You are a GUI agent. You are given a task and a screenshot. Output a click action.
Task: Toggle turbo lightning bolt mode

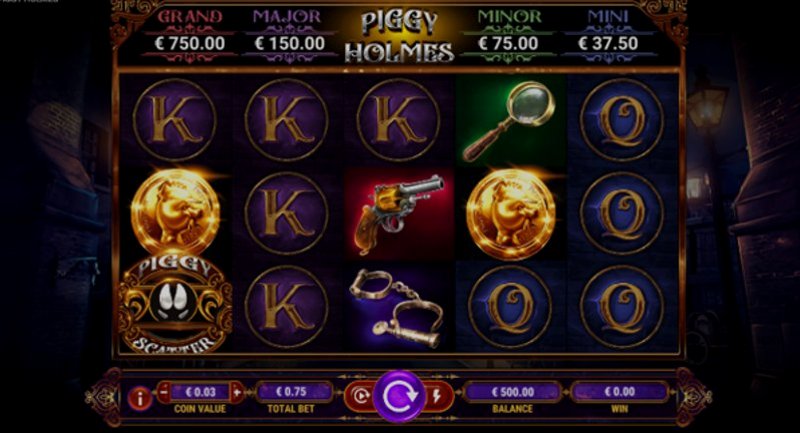pyautogui.click(x=437, y=396)
